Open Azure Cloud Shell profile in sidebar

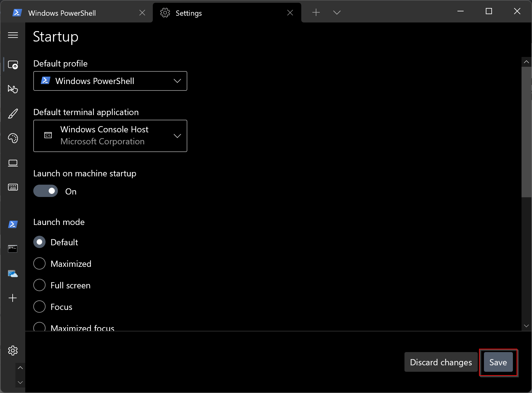(13, 273)
